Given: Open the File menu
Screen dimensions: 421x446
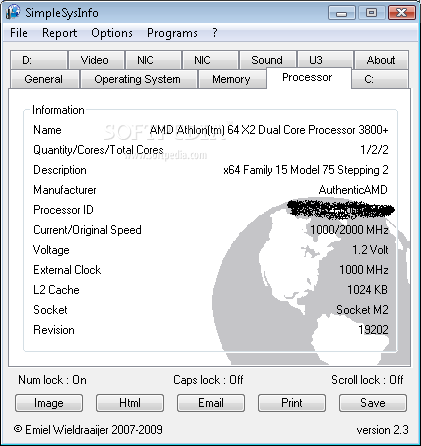Looking at the screenshot, I should 19,33.
